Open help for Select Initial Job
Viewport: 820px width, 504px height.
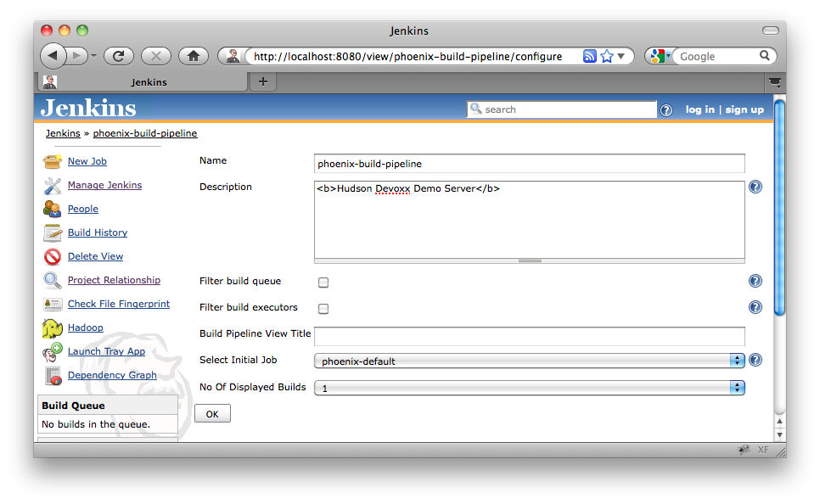[x=755, y=360]
